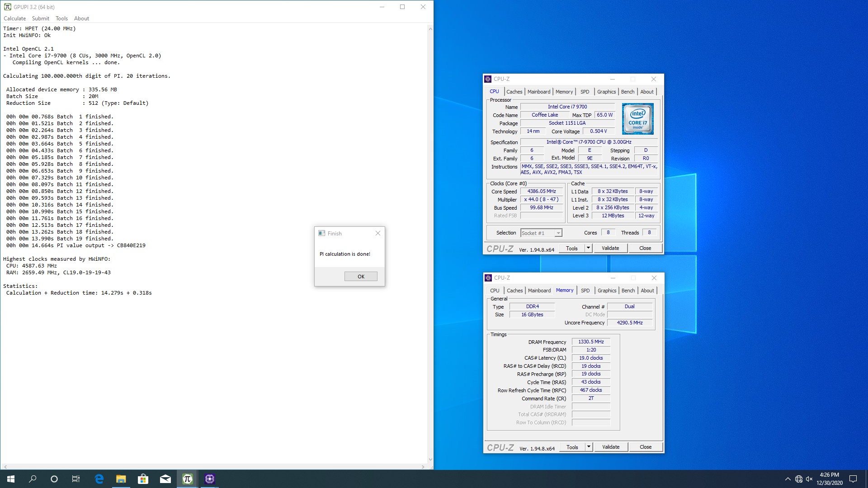
Task: Expand Tools dropdown arrow in top CPU-Z window
Action: pyautogui.click(x=588, y=249)
